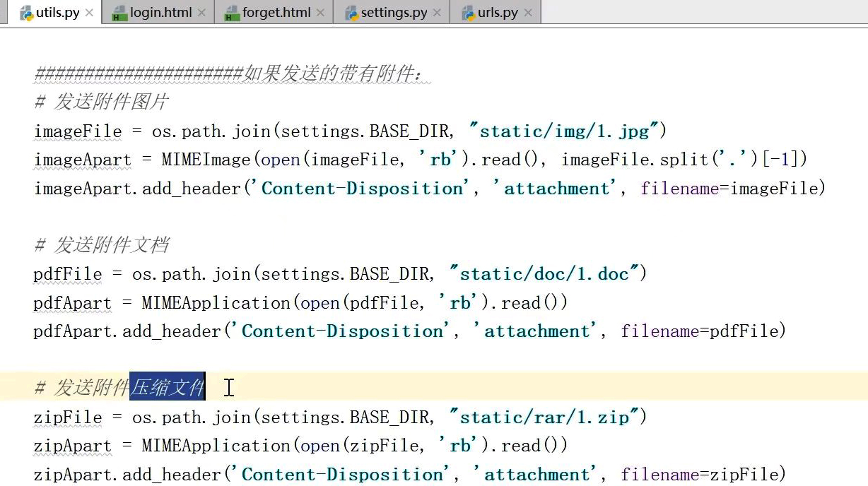
Task: Close the utils.py tab
Action: pos(89,13)
